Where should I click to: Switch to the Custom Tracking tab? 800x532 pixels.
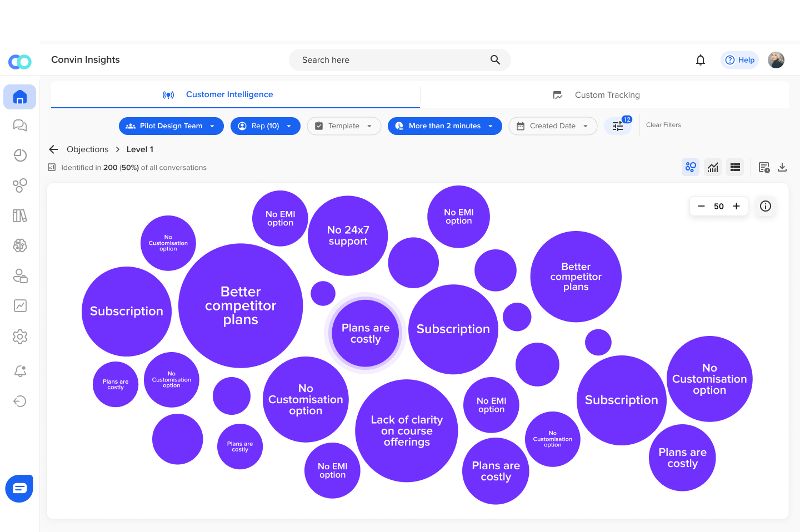pyautogui.click(x=607, y=94)
